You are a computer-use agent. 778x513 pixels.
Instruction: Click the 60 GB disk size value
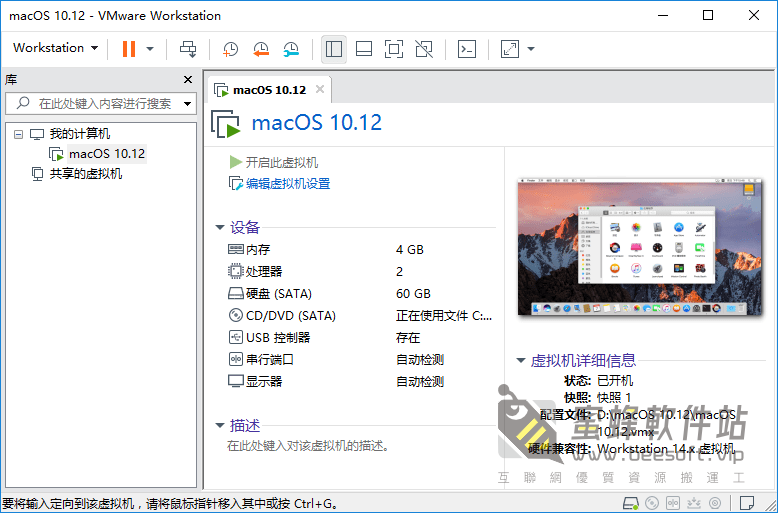(413, 294)
